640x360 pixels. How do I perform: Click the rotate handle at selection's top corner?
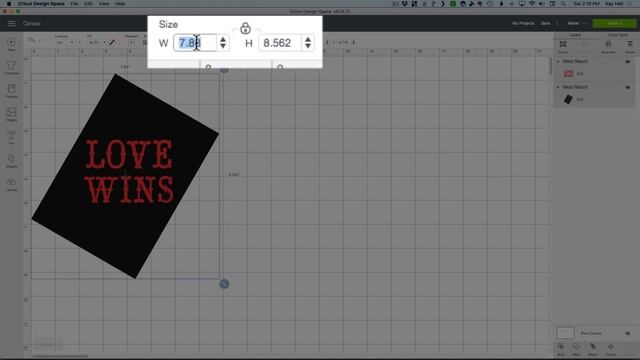(x=224, y=70)
